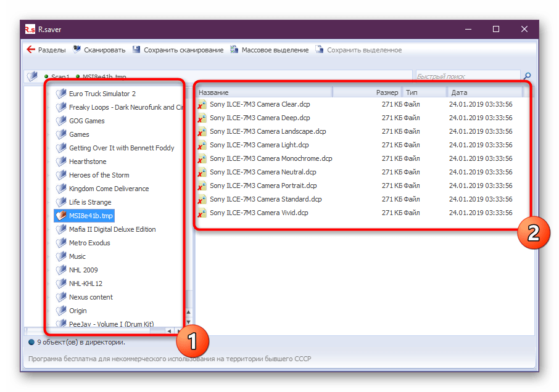Select the Freaky Loops folder icon

pyautogui.click(x=61, y=107)
